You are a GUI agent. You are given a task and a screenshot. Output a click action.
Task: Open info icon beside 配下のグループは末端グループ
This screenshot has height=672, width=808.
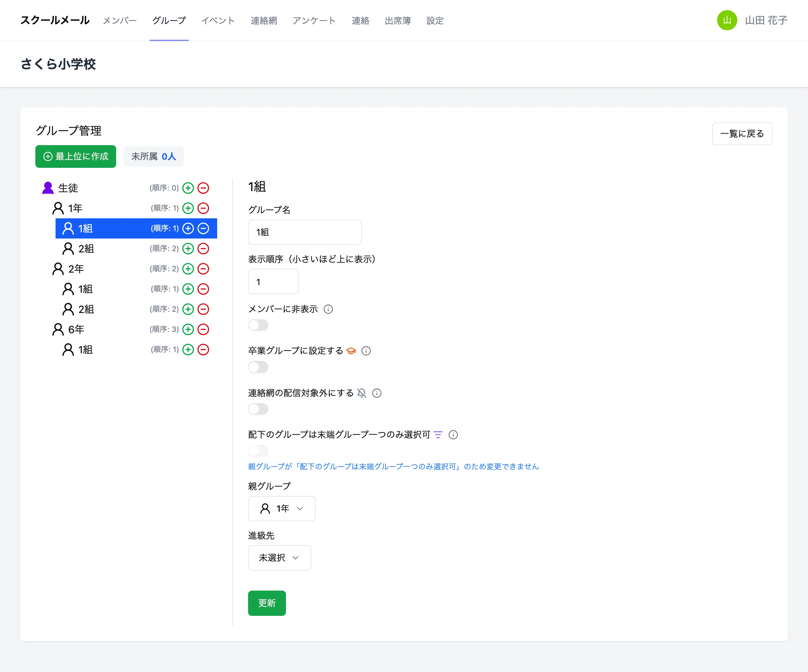click(453, 435)
